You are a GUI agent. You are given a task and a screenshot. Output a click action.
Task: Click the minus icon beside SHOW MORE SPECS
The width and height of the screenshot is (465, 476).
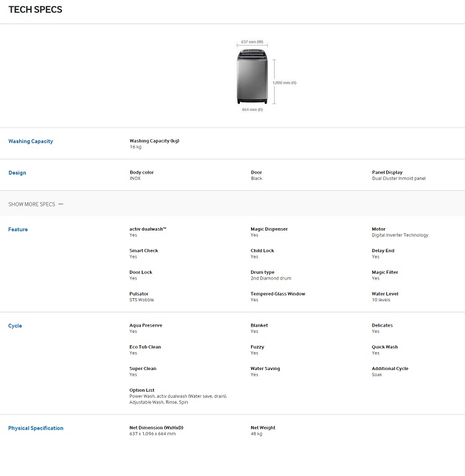point(61,204)
